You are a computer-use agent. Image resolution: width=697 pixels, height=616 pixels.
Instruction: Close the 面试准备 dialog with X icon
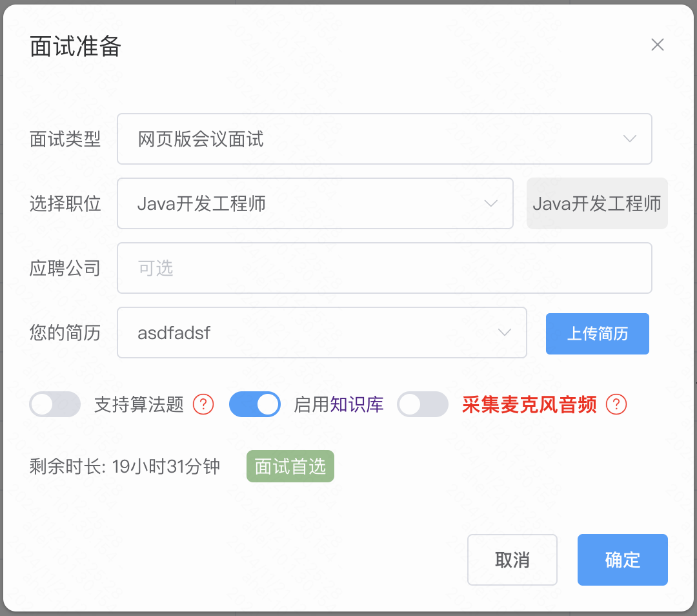tap(657, 45)
